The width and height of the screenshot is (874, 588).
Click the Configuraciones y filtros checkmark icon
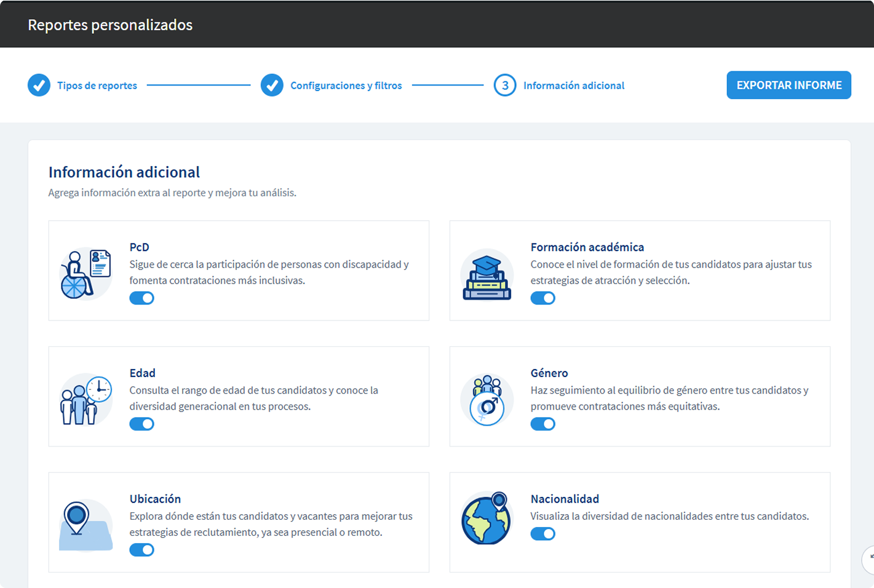click(272, 85)
